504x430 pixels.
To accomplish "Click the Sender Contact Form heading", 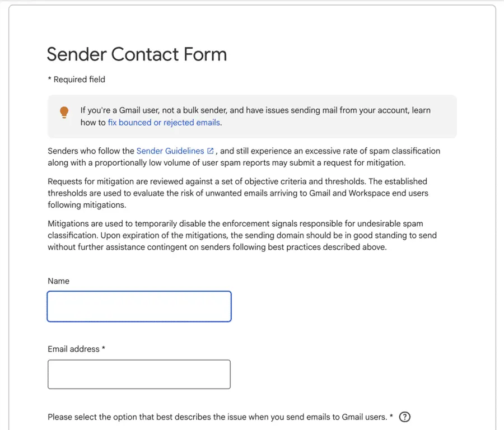I will [136, 54].
